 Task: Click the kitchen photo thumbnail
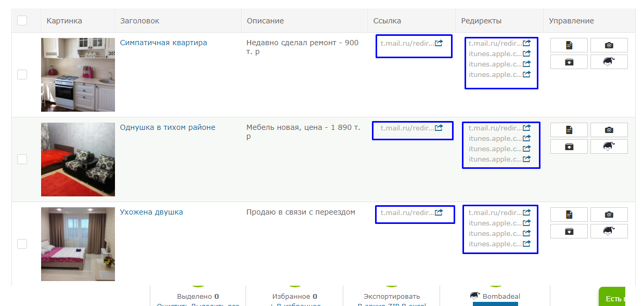(x=78, y=75)
